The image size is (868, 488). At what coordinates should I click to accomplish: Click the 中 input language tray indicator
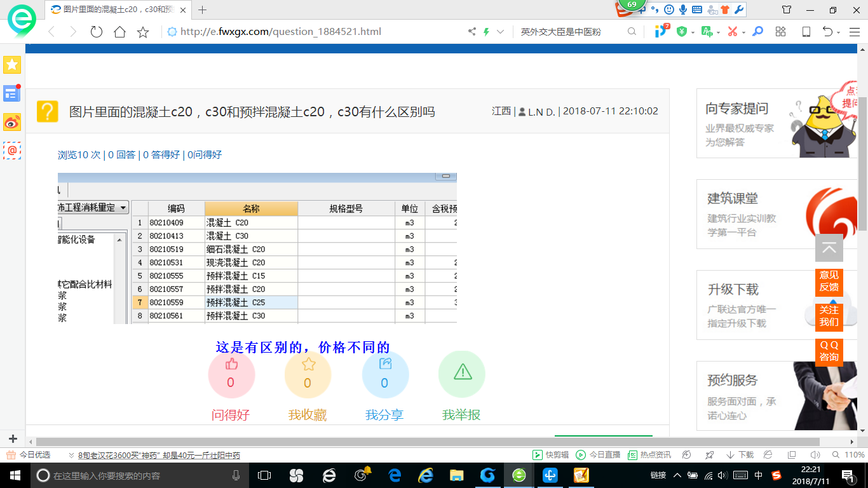pyautogui.click(x=759, y=475)
